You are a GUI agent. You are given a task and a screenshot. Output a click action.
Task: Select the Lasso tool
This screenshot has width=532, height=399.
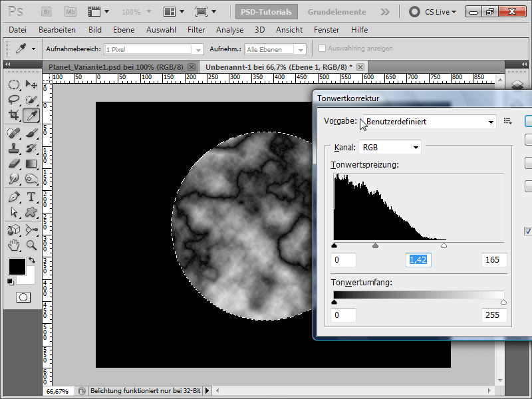pos(13,100)
